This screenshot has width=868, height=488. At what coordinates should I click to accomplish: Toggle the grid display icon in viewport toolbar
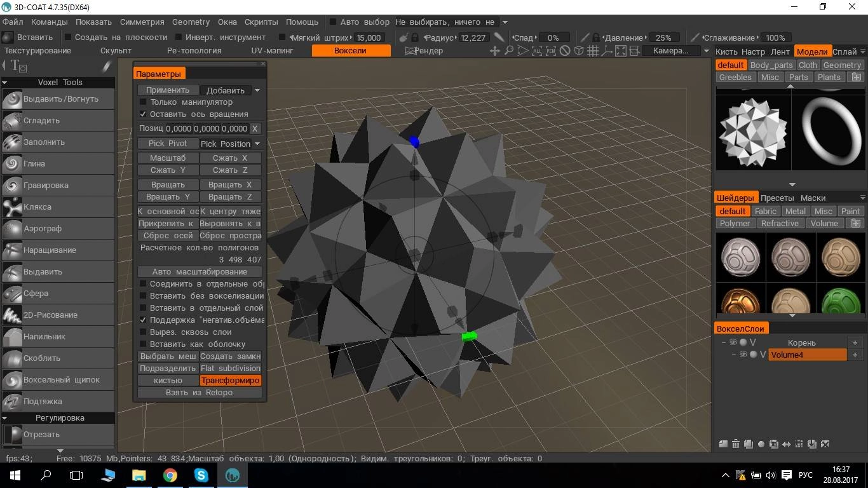click(593, 51)
